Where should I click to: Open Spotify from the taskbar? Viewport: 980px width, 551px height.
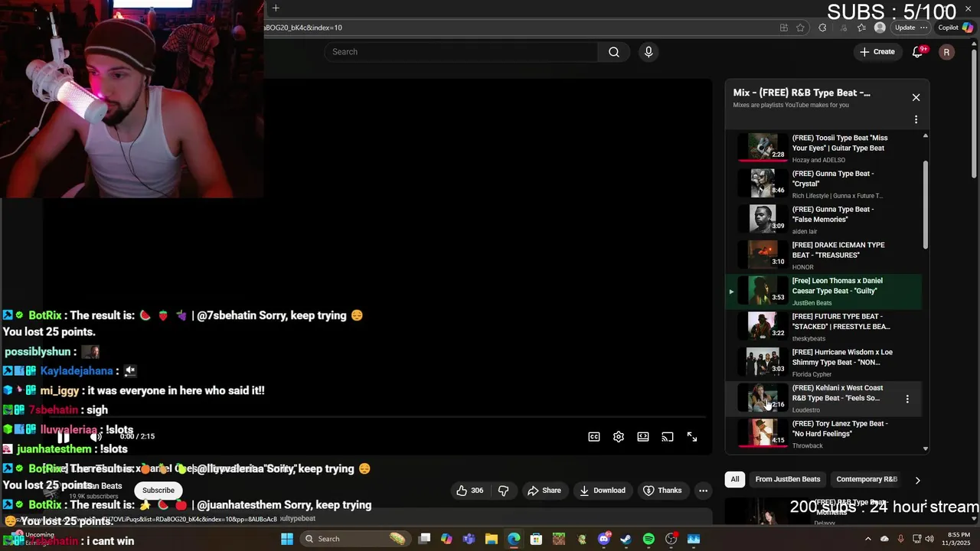pyautogui.click(x=648, y=539)
